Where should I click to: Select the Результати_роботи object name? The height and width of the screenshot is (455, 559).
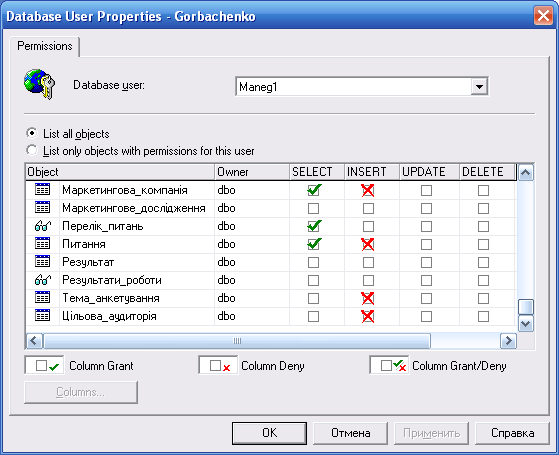coord(112,280)
